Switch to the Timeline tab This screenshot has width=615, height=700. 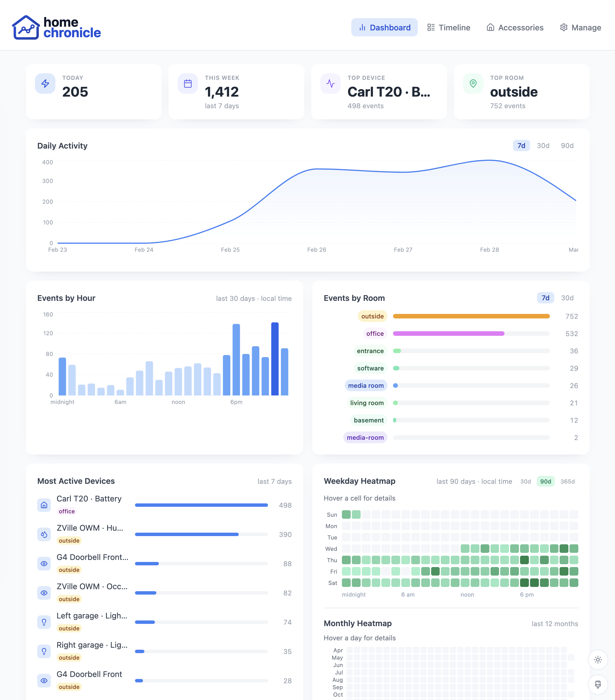(x=449, y=27)
